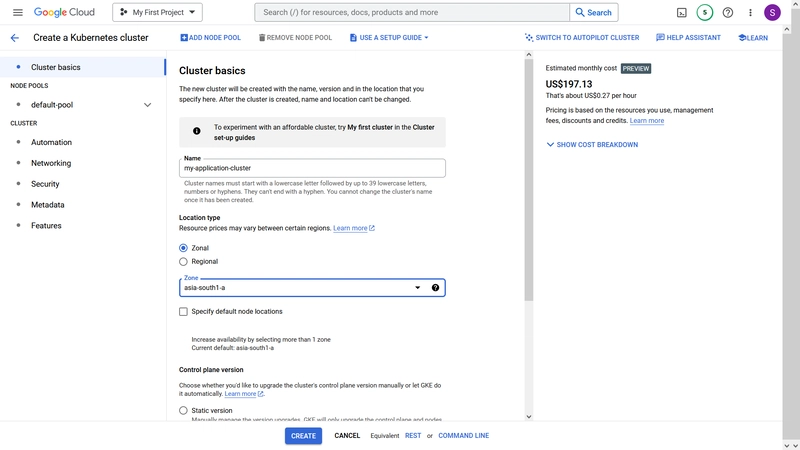The width and height of the screenshot is (800, 450).
Task: Open Learn more link about region pricing
Action: pos(354,228)
